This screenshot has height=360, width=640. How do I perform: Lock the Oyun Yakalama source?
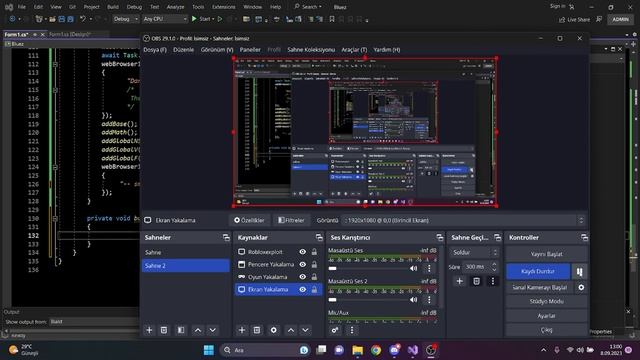314,277
